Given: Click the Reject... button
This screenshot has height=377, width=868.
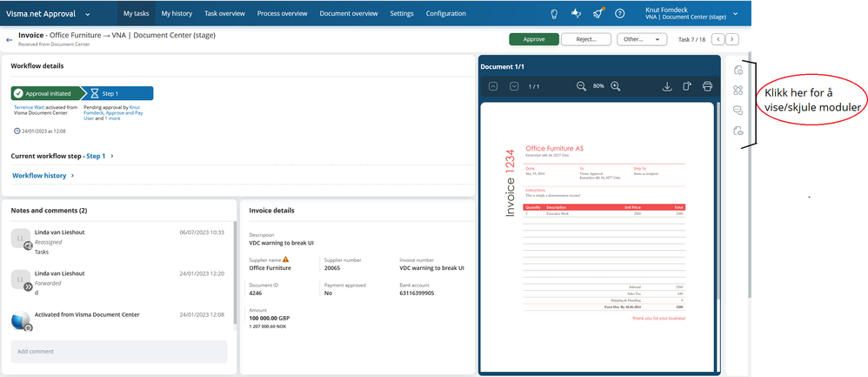Looking at the screenshot, I should tap(585, 39).
